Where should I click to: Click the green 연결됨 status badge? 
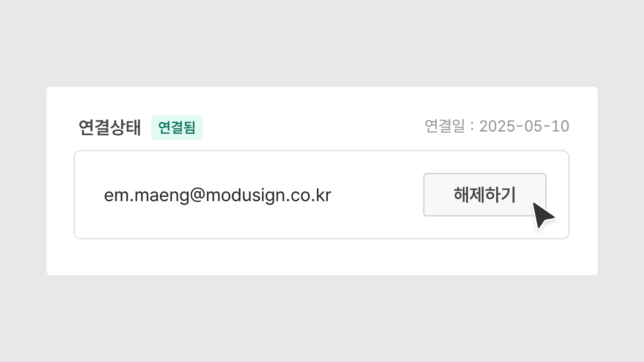coord(177,128)
